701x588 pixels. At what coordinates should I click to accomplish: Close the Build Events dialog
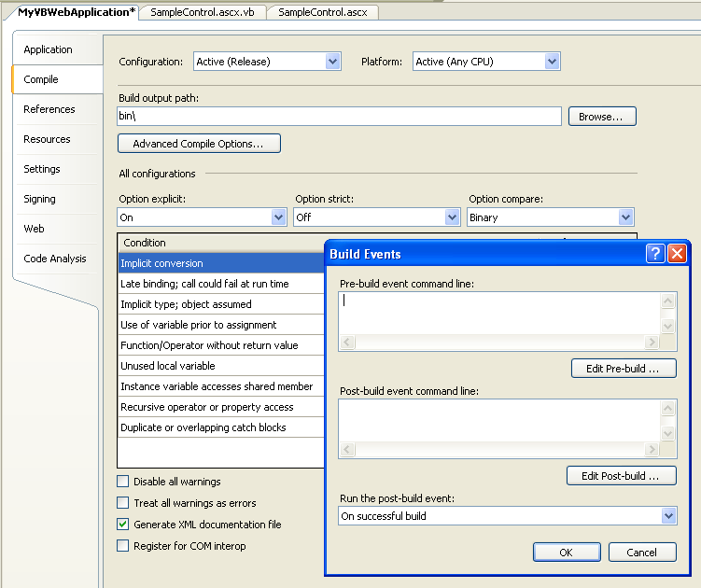(x=677, y=254)
